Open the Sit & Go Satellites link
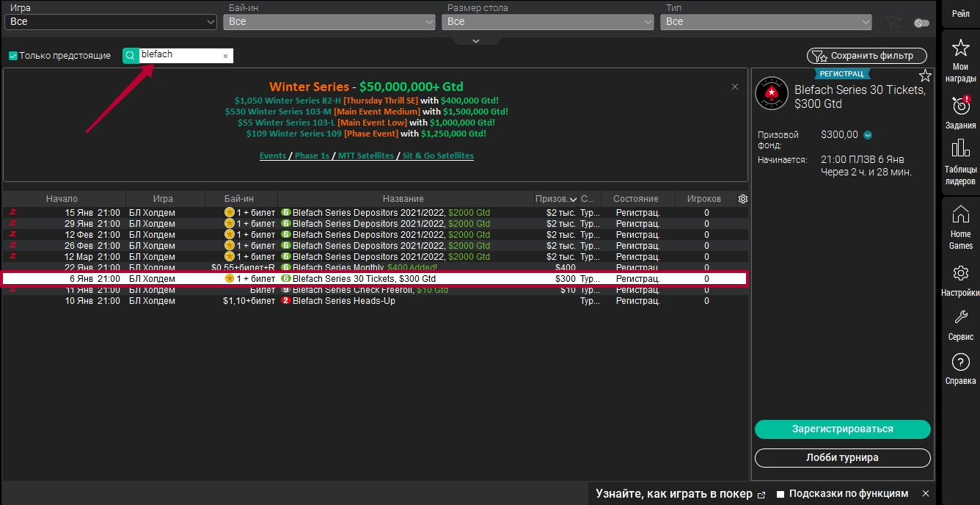 pyautogui.click(x=438, y=156)
